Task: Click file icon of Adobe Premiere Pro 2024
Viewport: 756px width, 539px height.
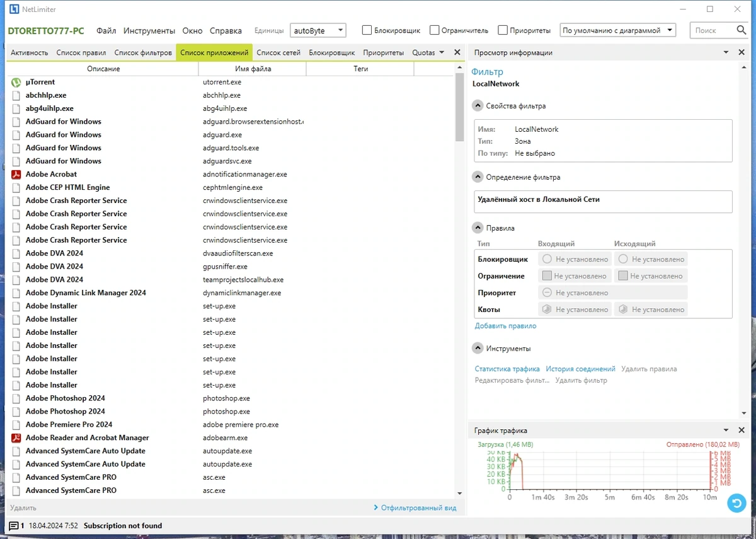Action: [x=16, y=424]
